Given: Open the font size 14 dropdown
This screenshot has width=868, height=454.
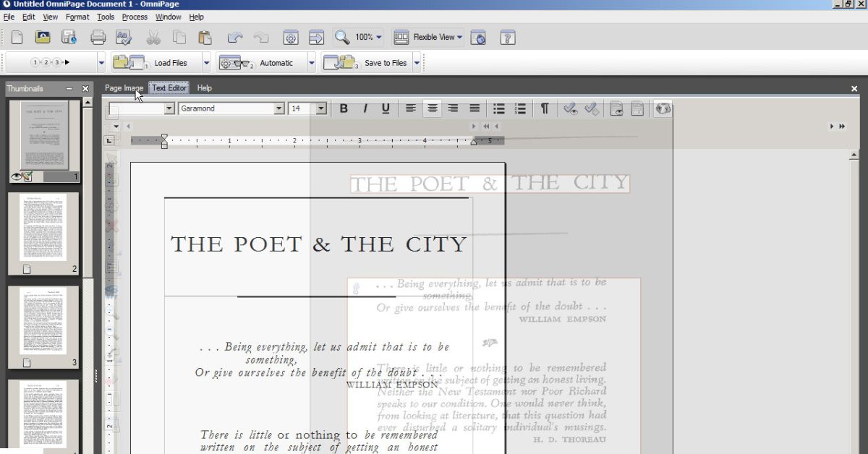Looking at the screenshot, I should pyautogui.click(x=321, y=108).
